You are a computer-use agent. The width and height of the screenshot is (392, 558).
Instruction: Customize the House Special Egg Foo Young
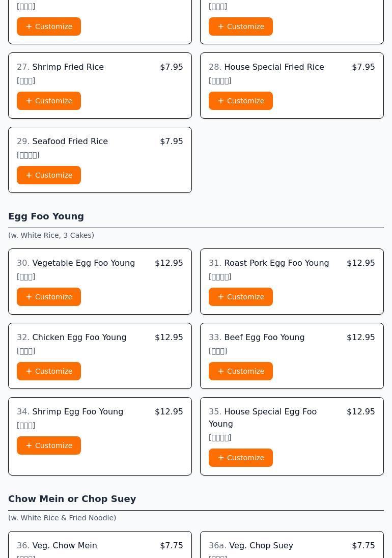[240, 458]
